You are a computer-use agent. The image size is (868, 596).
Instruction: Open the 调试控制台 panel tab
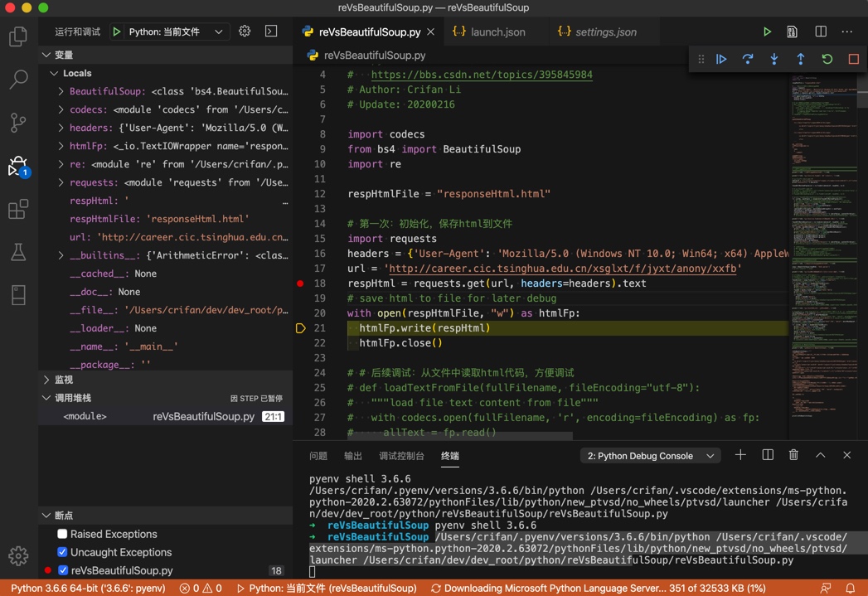(x=401, y=455)
